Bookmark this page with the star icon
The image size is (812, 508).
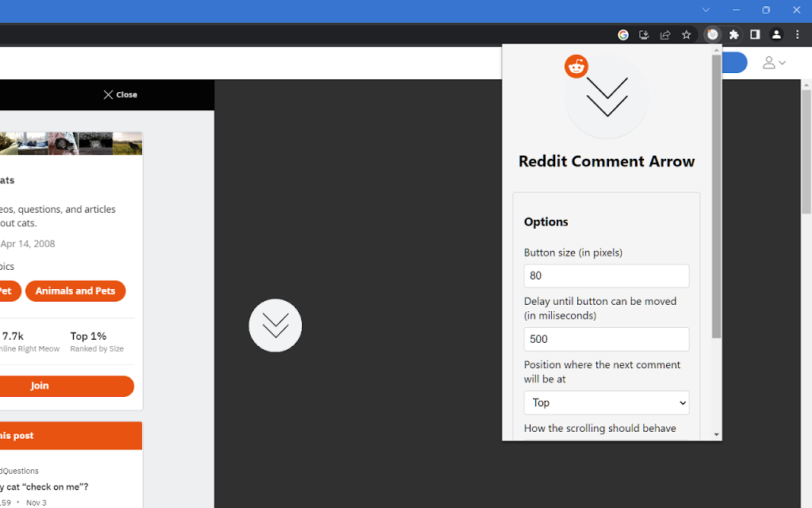tap(686, 35)
